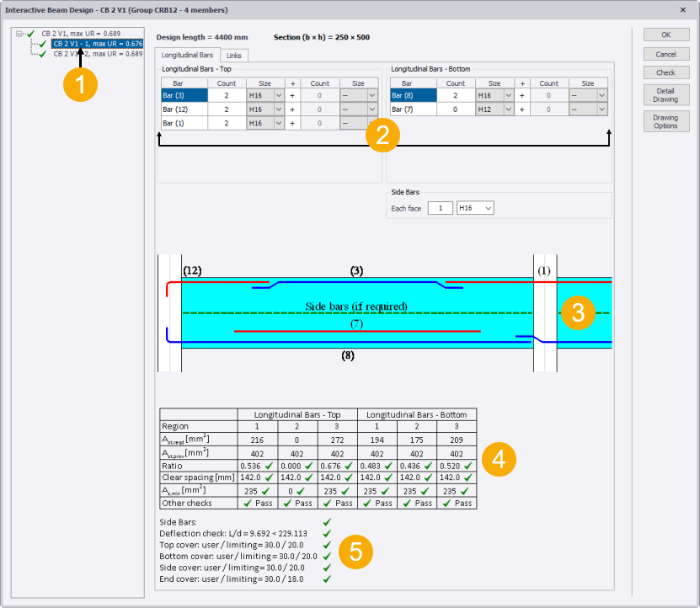Click the Side Bars Each face count field
This screenshot has width=700, height=608.
(440, 207)
